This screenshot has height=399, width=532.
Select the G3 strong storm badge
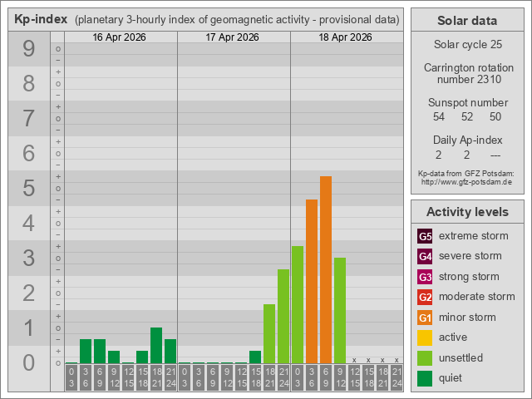[425, 277]
